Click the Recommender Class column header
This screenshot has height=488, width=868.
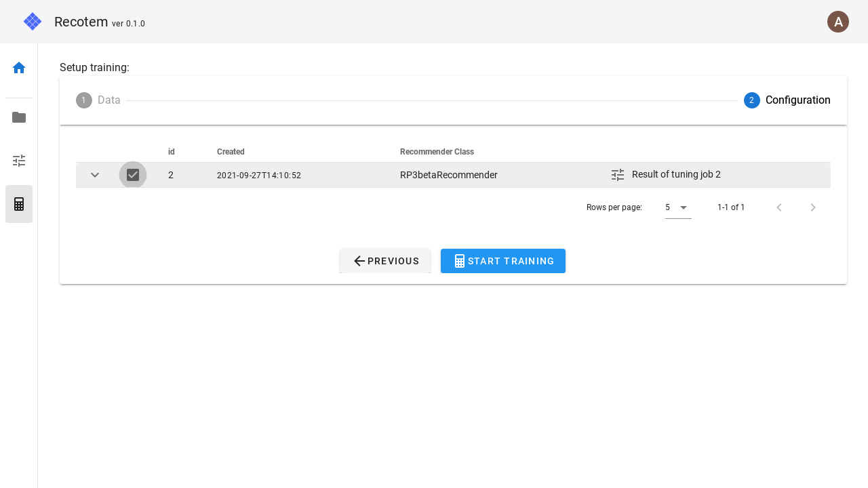point(437,152)
